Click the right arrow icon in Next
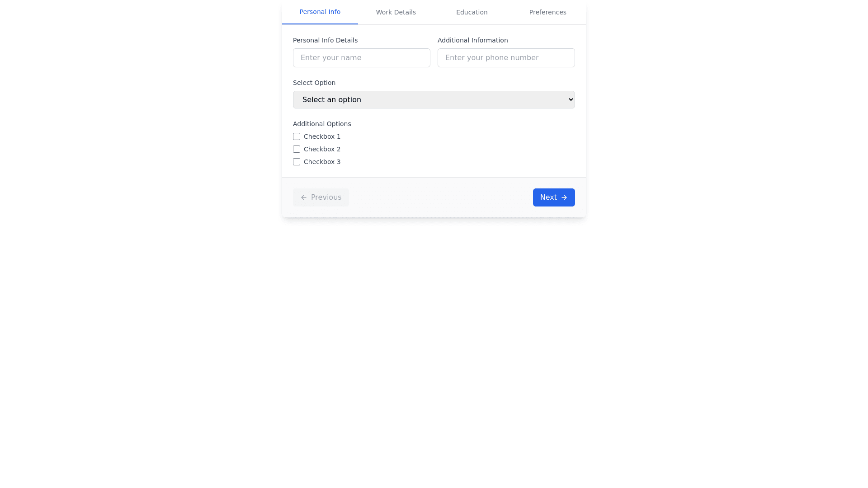Screen dimensions: 868x488 564,197
